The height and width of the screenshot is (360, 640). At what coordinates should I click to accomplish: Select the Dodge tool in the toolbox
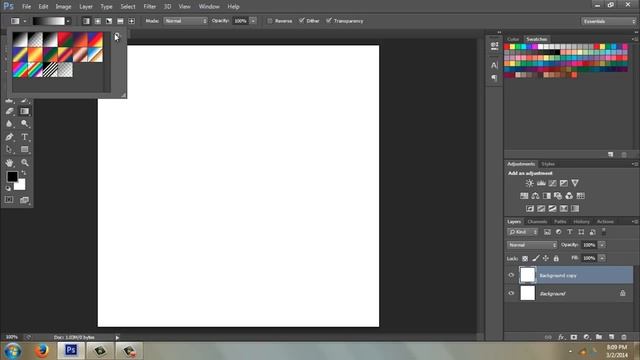24,124
